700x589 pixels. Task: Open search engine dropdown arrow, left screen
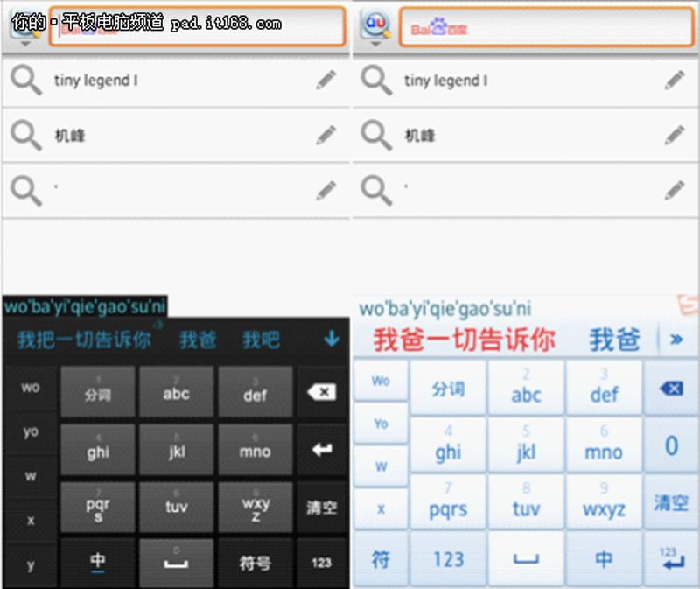click(x=25, y=44)
